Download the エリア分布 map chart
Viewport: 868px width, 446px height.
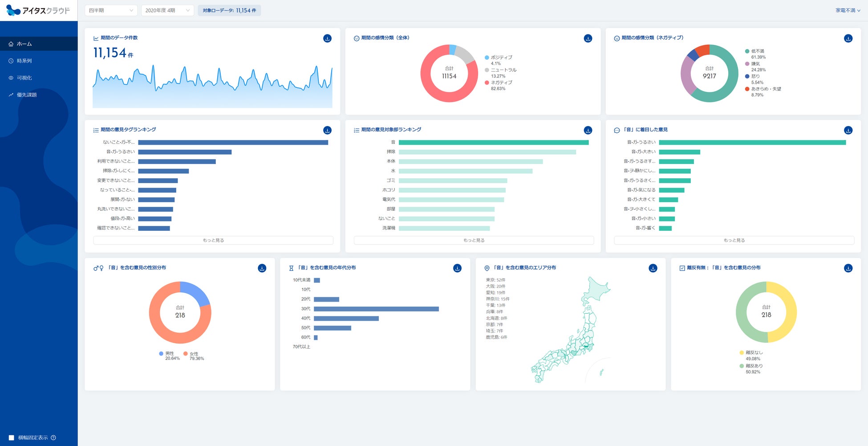click(x=653, y=268)
